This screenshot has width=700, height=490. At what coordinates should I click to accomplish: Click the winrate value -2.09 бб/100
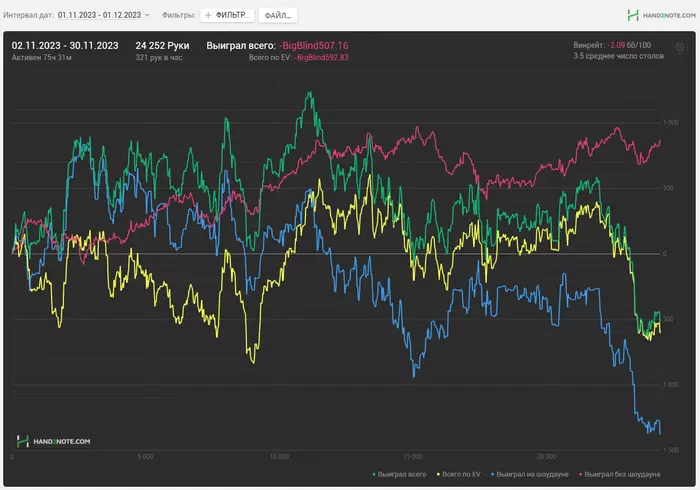click(629, 45)
